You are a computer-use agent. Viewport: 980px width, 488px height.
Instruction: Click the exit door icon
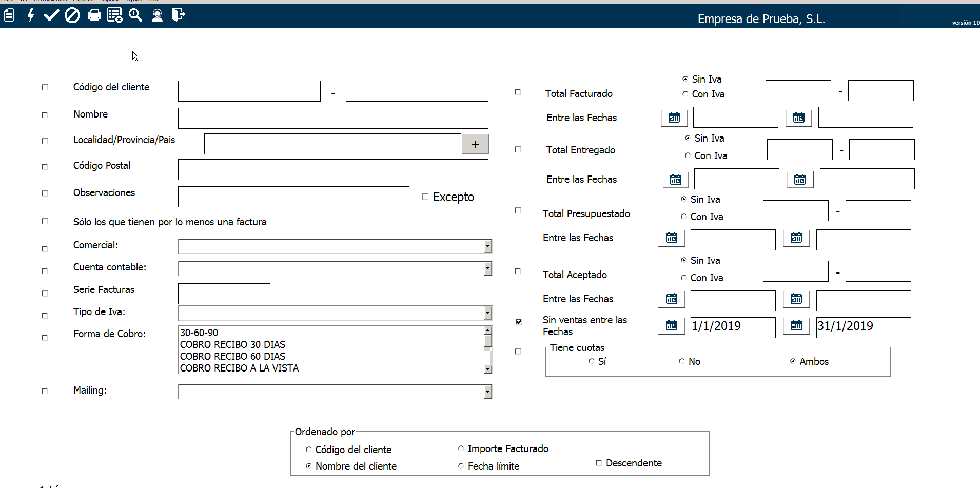(178, 15)
